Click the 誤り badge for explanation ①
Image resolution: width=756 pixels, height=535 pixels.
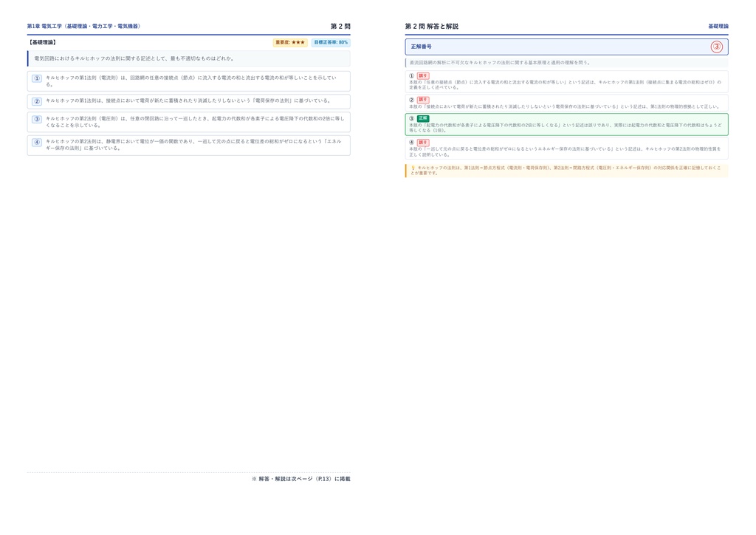423,75
